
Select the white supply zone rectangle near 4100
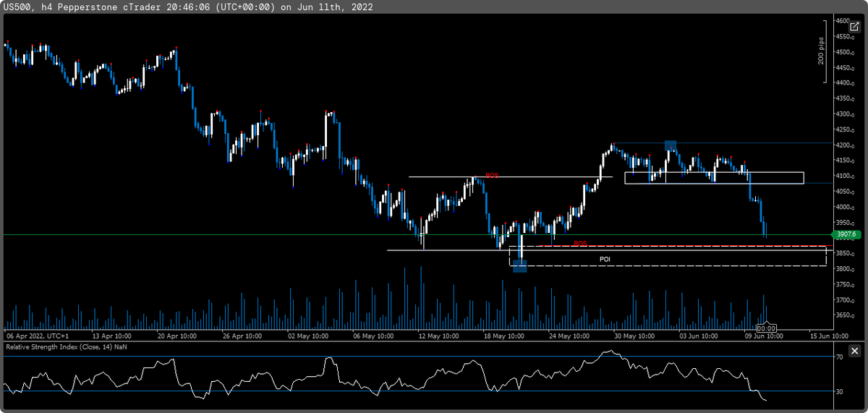coord(714,178)
